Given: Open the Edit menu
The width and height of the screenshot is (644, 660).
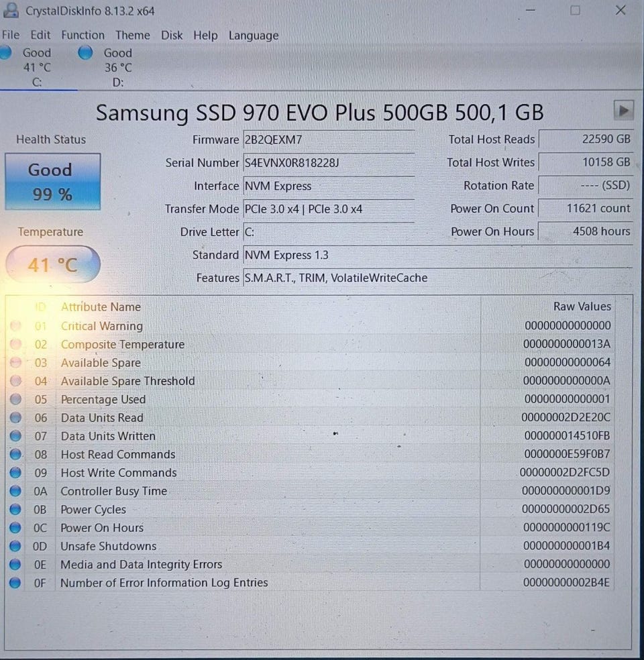Looking at the screenshot, I should (x=40, y=35).
